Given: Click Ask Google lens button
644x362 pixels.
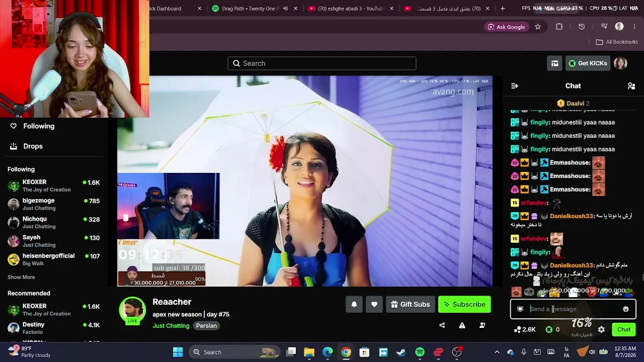Looking at the screenshot, I should point(506,27).
